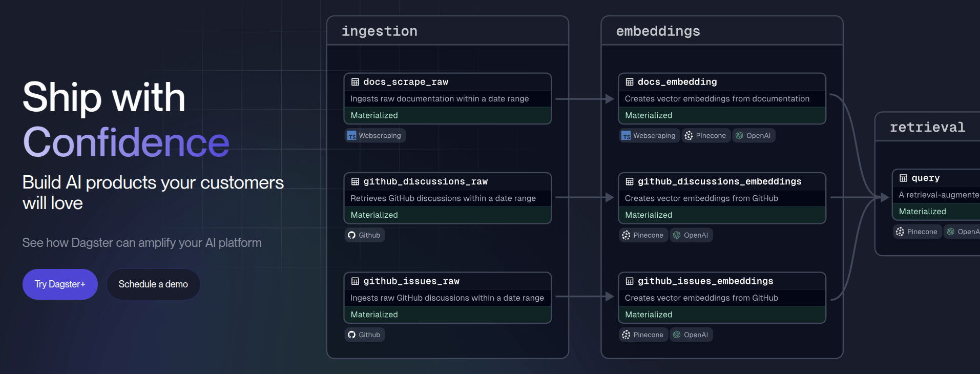Click the github_discussions_embeddings table icon
980x374 pixels.
pyautogui.click(x=630, y=181)
